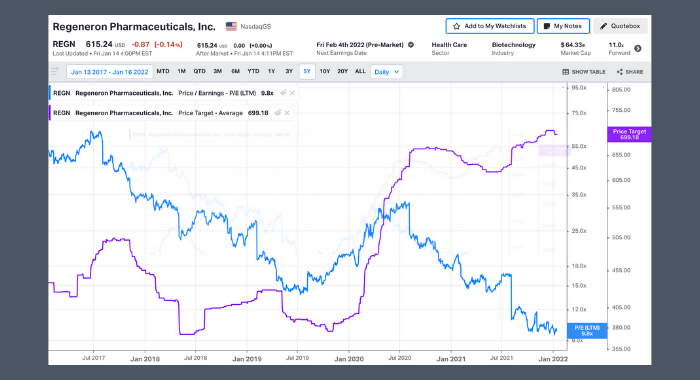Screen dimensions: 700x380
Task: Show the ALL time range
Action: coord(360,71)
